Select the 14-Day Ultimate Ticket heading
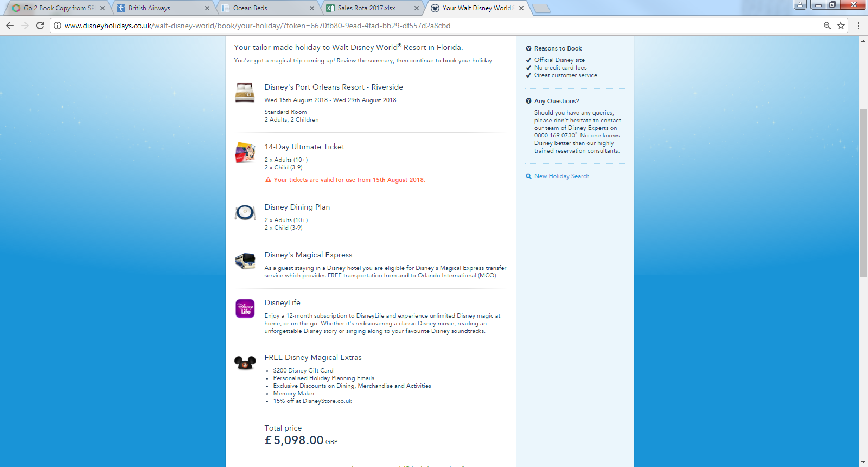This screenshot has height=467, width=868. [x=304, y=147]
